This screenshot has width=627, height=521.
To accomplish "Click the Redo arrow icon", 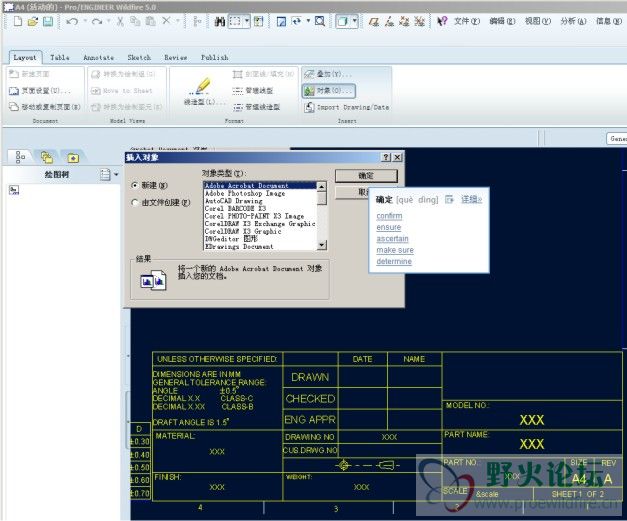I will click(x=96, y=21).
